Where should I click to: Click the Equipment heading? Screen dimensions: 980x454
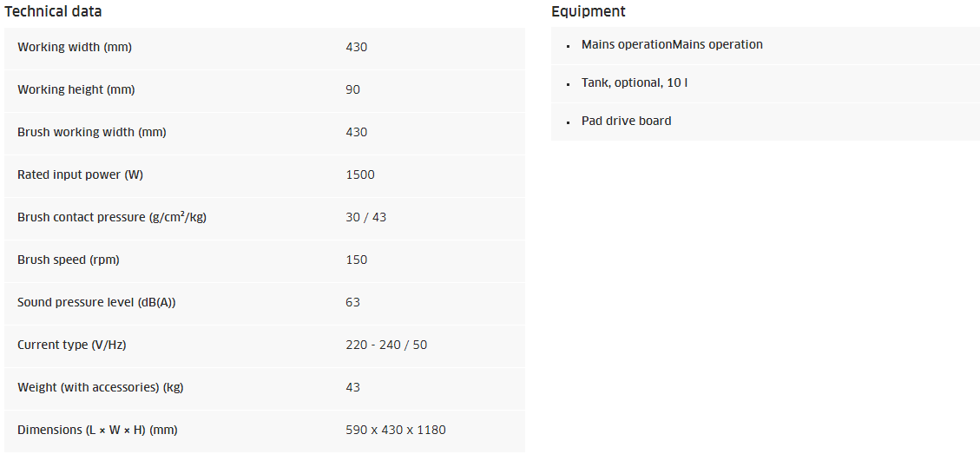pyautogui.click(x=588, y=12)
